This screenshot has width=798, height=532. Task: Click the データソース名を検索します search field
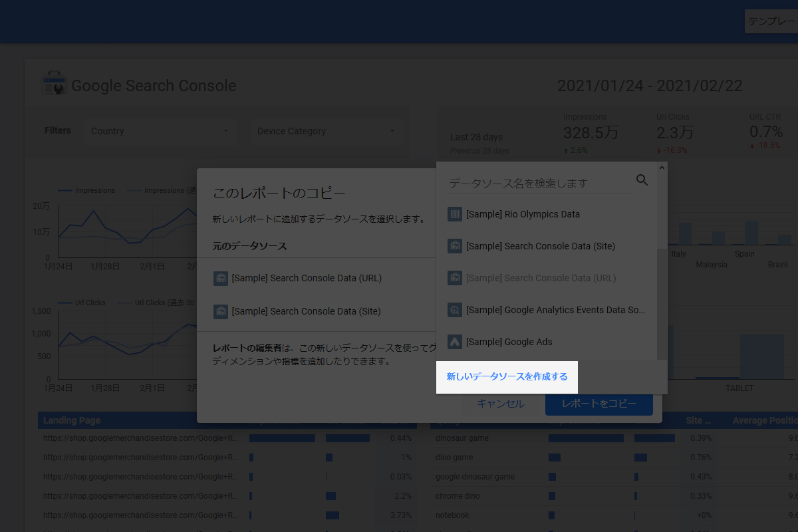[x=537, y=183]
